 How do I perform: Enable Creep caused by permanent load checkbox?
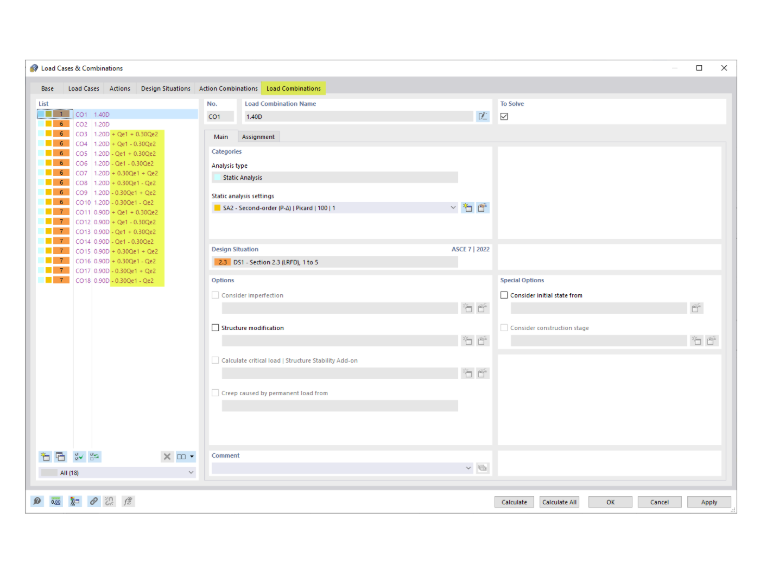pyautogui.click(x=215, y=393)
